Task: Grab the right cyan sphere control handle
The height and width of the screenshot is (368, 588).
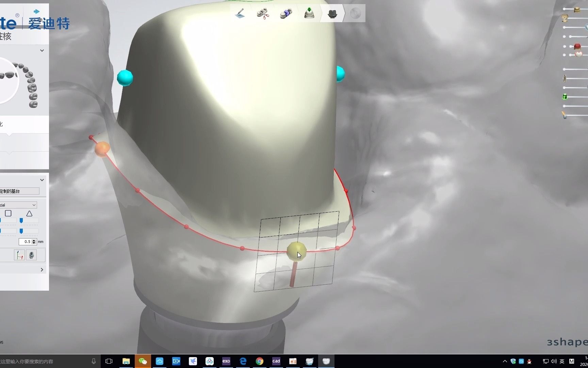Action: [341, 74]
